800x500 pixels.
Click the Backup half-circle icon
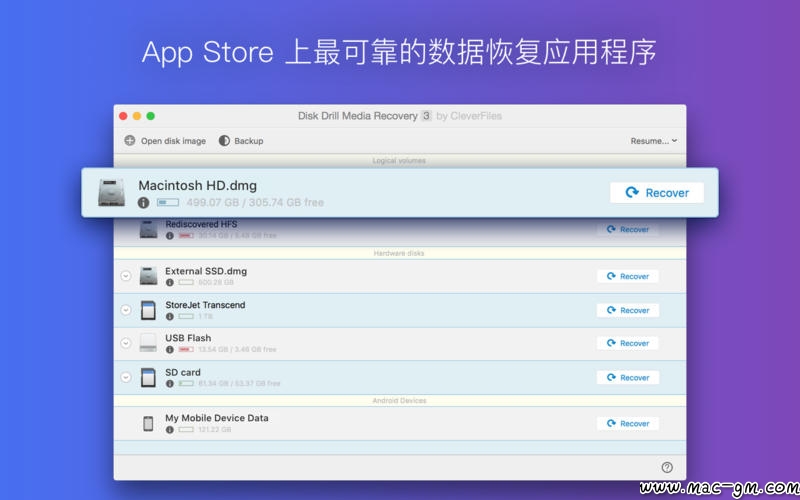click(224, 141)
